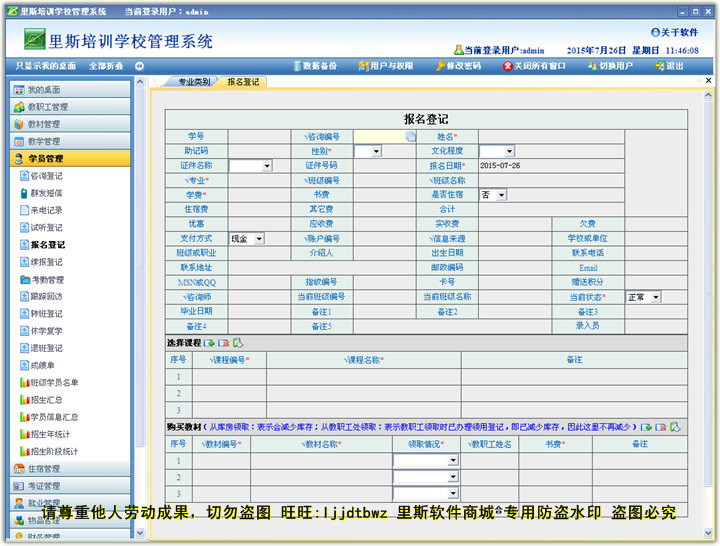Image resolution: width=720 pixels, height=546 pixels.
Task: Click the 姓名 input field
Action: click(551, 136)
